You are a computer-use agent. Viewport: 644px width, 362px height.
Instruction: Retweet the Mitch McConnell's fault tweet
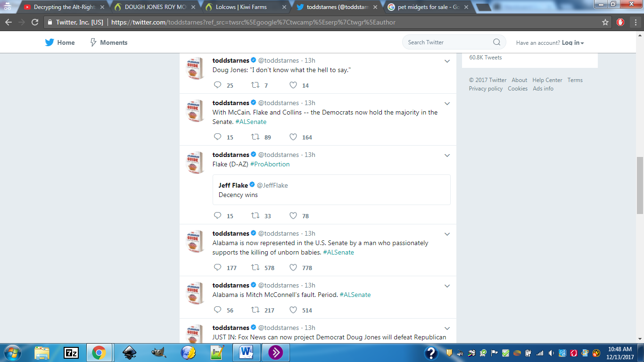coord(255,310)
